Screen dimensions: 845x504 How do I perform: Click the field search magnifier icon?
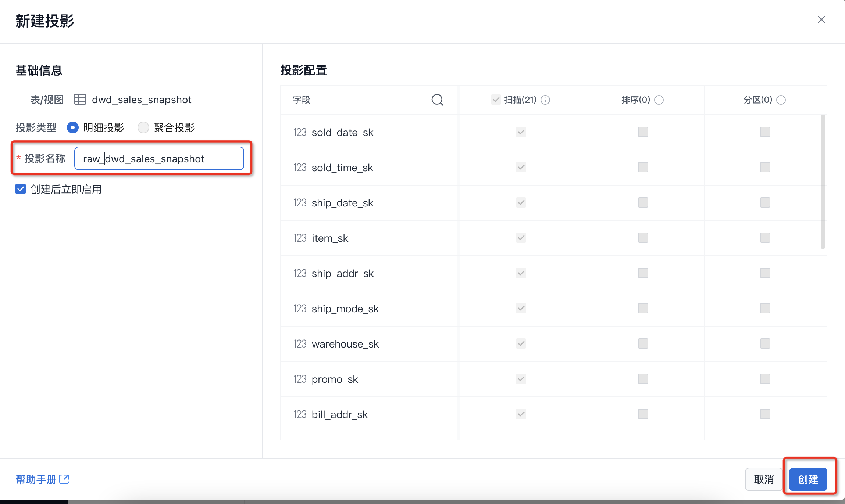click(437, 100)
